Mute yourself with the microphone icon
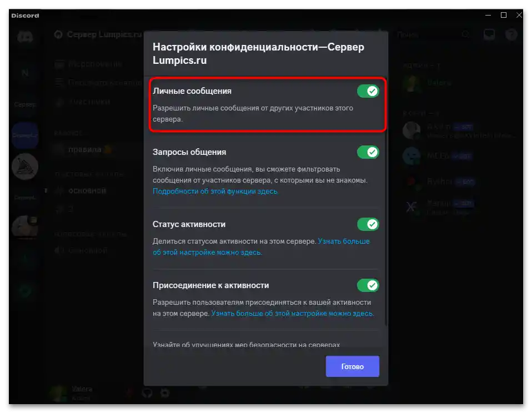The width and height of the screenshot is (532, 413). click(x=131, y=392)
